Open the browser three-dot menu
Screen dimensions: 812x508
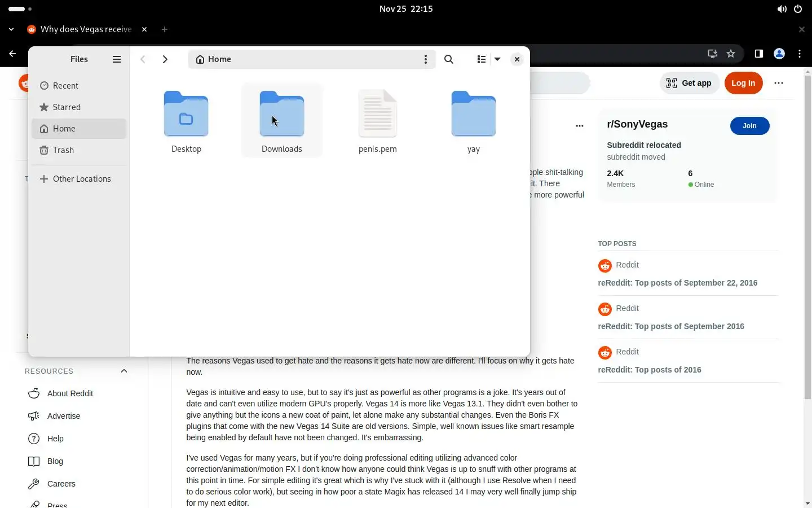(800, 54)
